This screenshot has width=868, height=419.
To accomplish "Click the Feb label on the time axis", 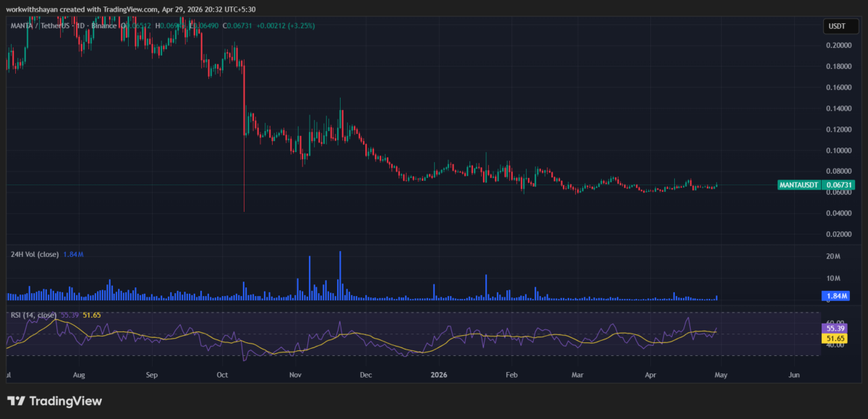I will pyautogui.click(x=511, y=376).
